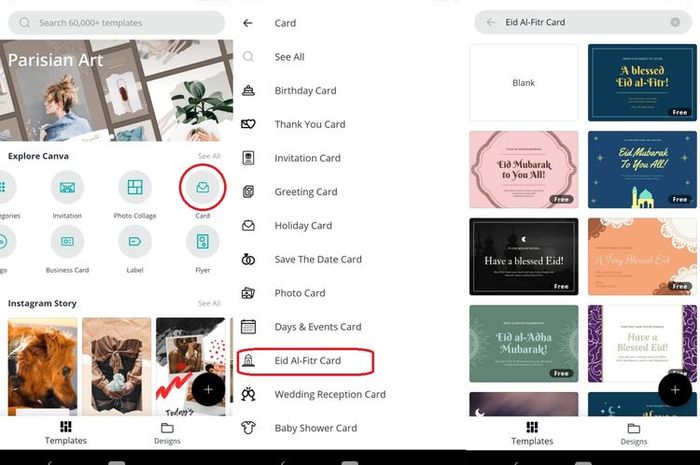See All next to Instagram Story
Screen dimensions: 700x465
click(209, 303)
